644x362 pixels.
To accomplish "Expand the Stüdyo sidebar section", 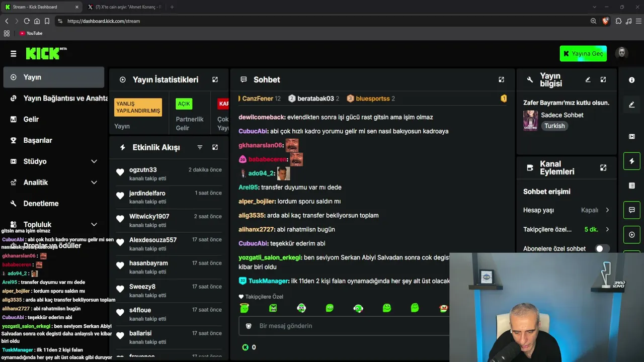I will click(x=94, y=161).
